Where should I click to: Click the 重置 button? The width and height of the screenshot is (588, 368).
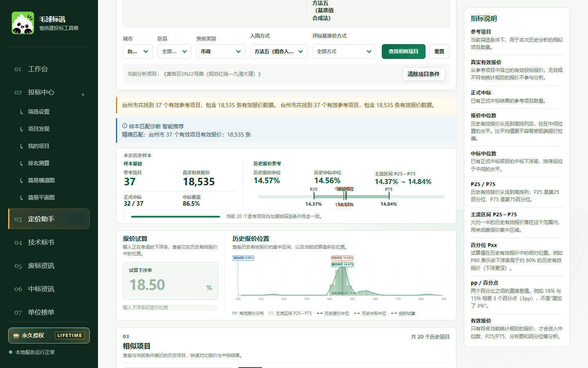[x=439, y=52]
